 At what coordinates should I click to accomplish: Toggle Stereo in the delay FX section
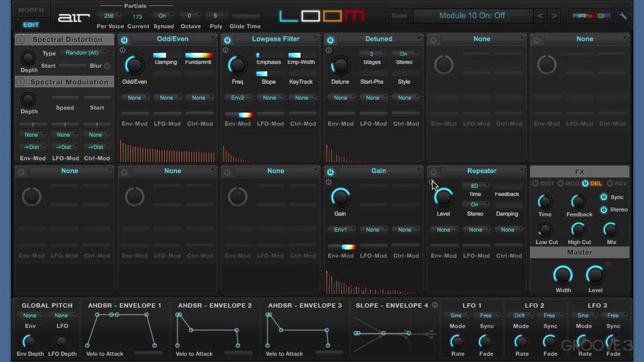coord(604,210)
